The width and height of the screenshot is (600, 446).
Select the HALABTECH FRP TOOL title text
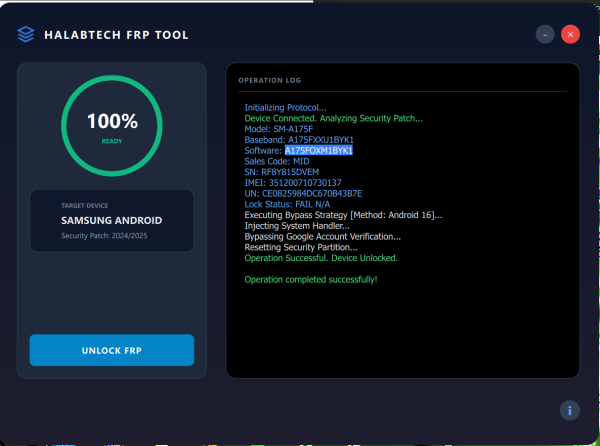pyautogui.click(x=116, y=35)
